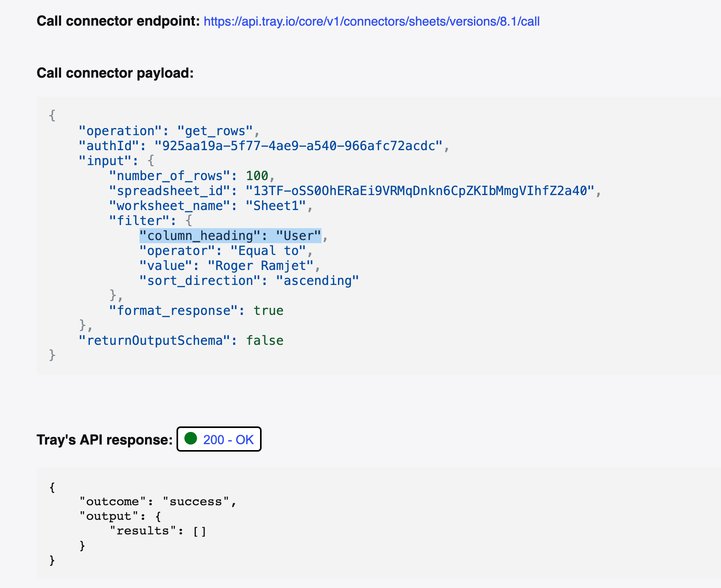Click the "Call connector payload:" heading
This screenshot has width=721, height=588.
pos(115,73)
